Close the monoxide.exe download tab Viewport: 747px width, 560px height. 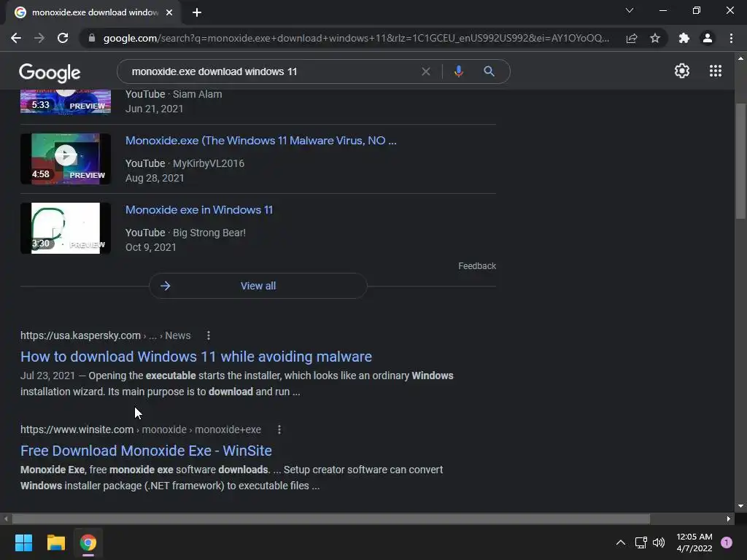(x=169, y=12)
